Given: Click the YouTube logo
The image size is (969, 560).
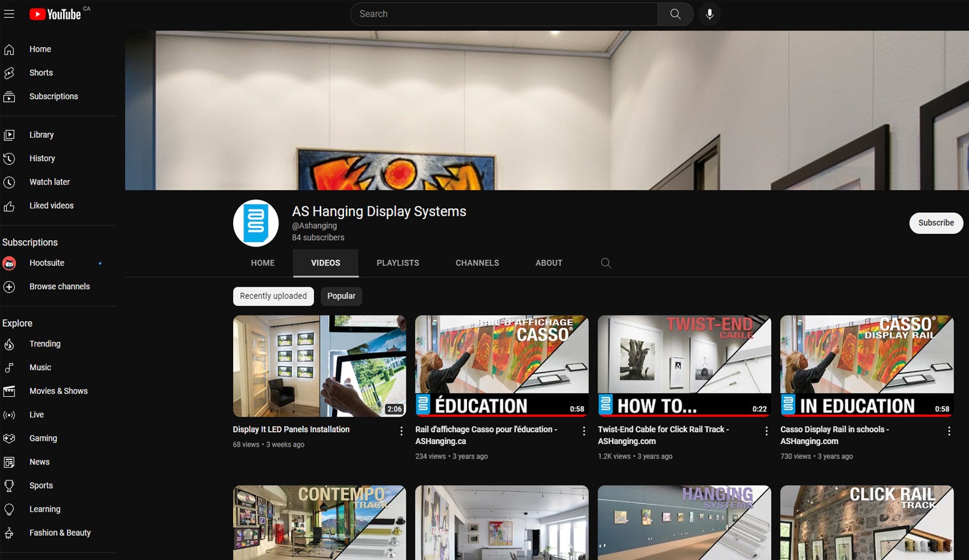Looking at the screenshot, I should click(55, 14).
